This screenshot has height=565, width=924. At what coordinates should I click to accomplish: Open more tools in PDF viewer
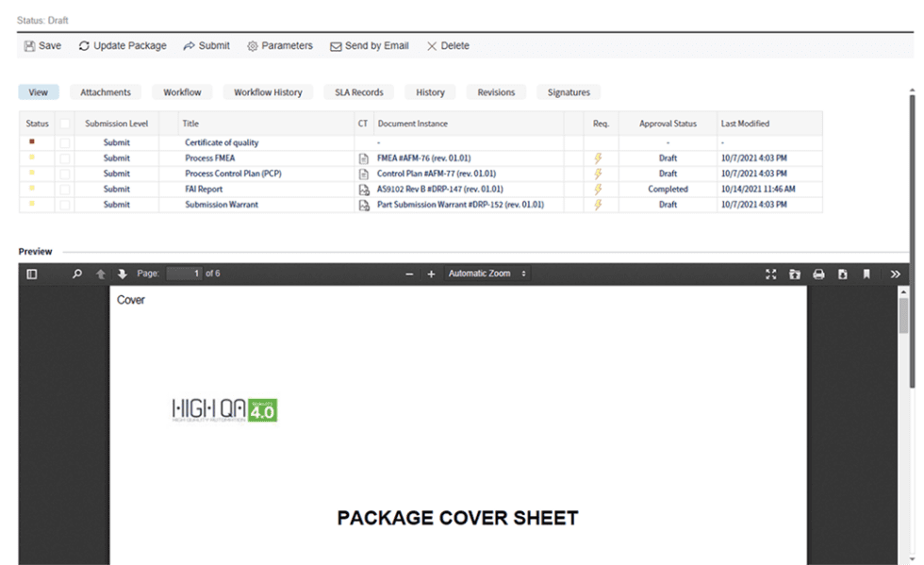tap(895, 274)
